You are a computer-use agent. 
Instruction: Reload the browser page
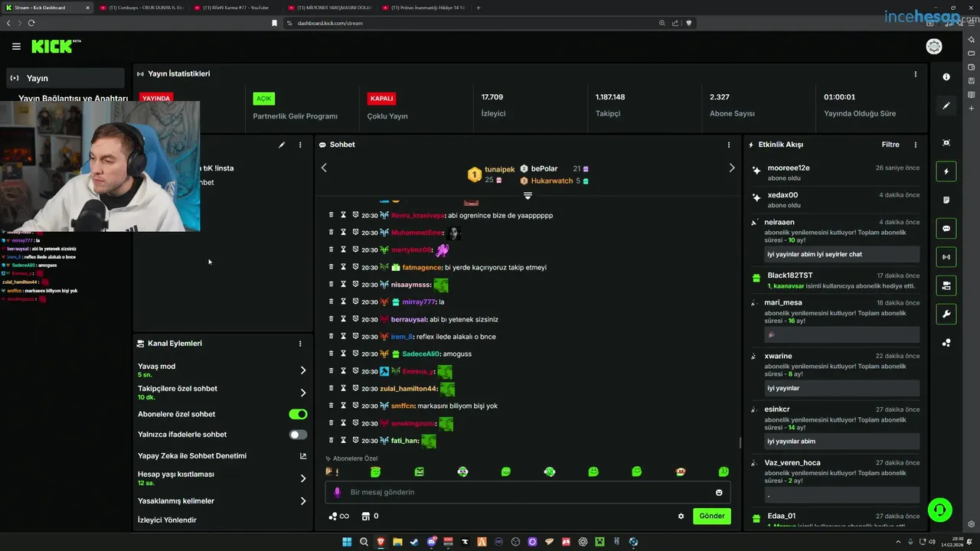pyautogui.click(x=31, y=23)
